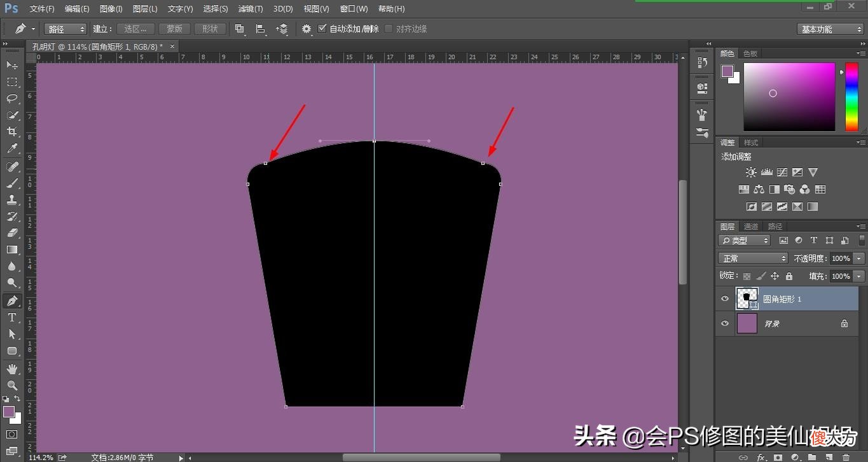Select the Hand tool
Image resolution: width=868 pixels, height=462 pixels.
tap(12, 369)
